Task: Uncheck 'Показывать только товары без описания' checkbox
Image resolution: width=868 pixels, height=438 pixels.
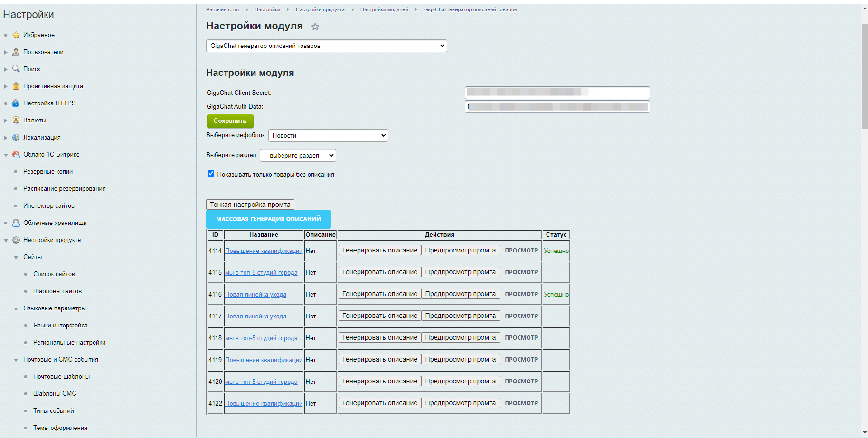Action: (211, 174)
